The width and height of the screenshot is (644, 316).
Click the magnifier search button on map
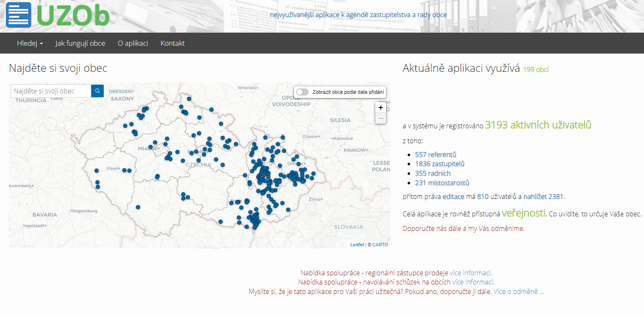coord(97,91)
